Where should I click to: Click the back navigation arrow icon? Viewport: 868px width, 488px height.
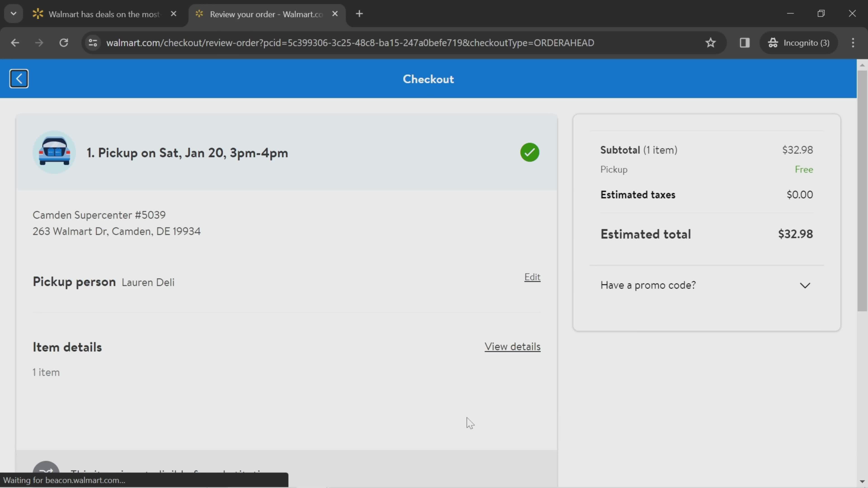coord(19,78)
